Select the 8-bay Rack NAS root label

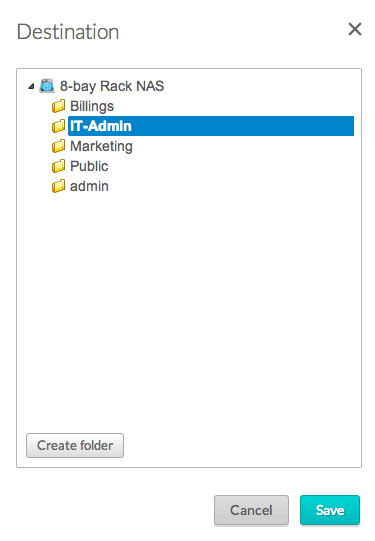pyautogui.click(x=112, y=86)
